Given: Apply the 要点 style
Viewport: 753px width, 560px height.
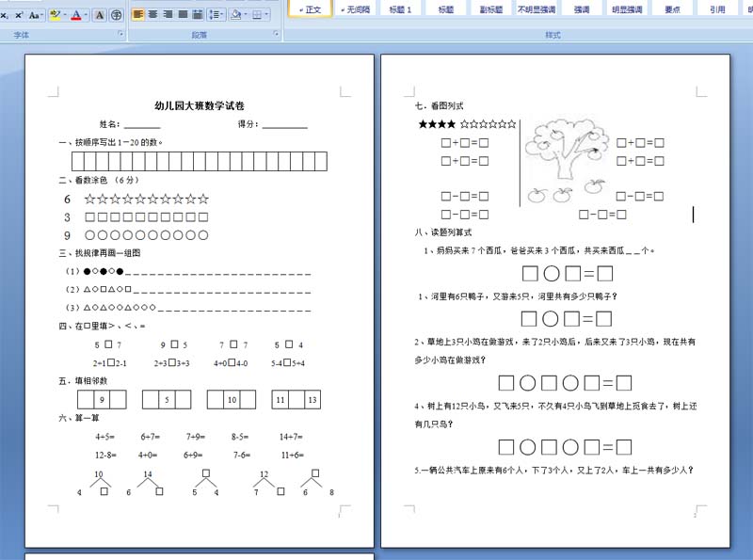Looking at the screenshot, I should (x=672, y=8).
